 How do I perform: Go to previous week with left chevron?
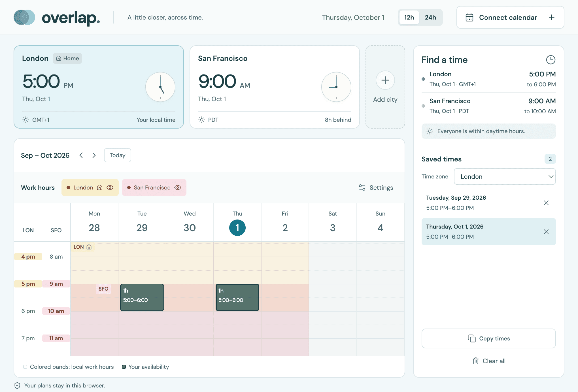coord(81,155)
